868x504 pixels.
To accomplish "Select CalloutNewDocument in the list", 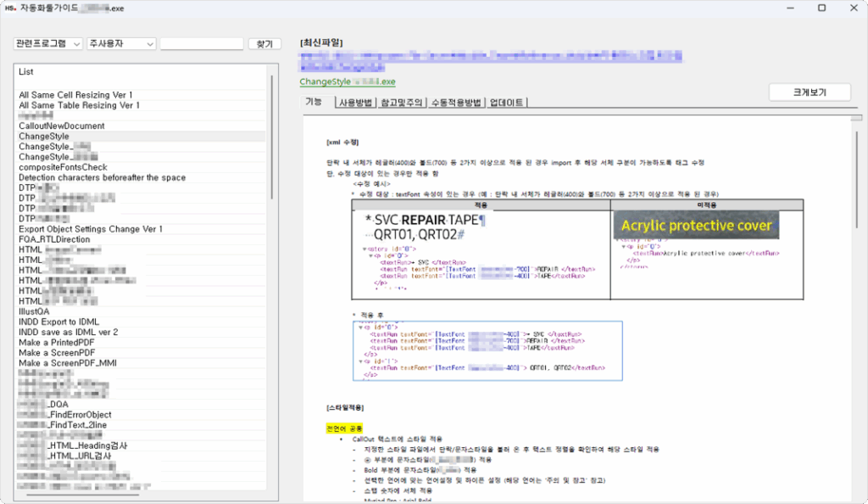I will tap(61, 126).
